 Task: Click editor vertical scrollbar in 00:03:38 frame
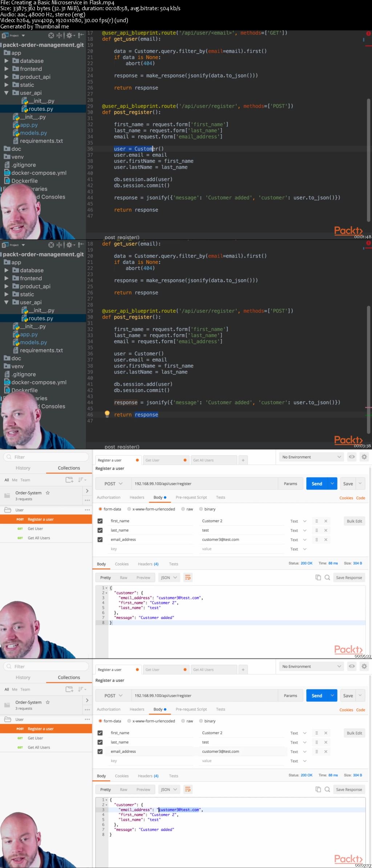click(x=368, y=370)
